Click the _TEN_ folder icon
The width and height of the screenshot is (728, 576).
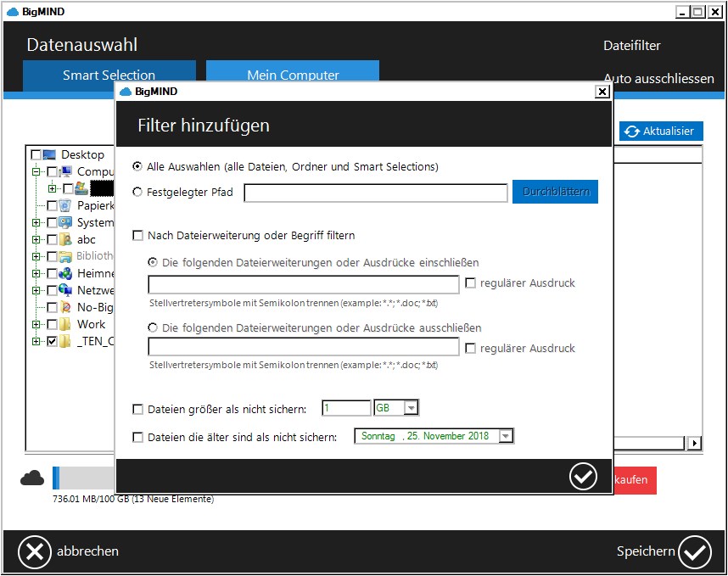(x=65, y=341)
